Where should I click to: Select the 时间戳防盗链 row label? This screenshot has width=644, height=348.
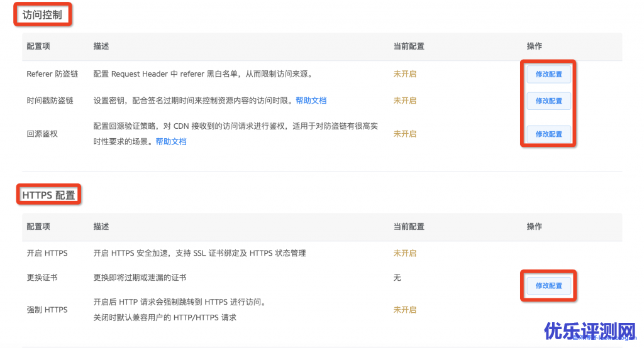point(50,101)
